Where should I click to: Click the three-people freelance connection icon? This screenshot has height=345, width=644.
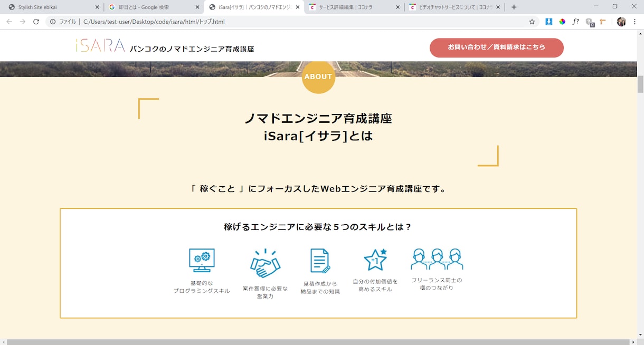click(437, 259)
